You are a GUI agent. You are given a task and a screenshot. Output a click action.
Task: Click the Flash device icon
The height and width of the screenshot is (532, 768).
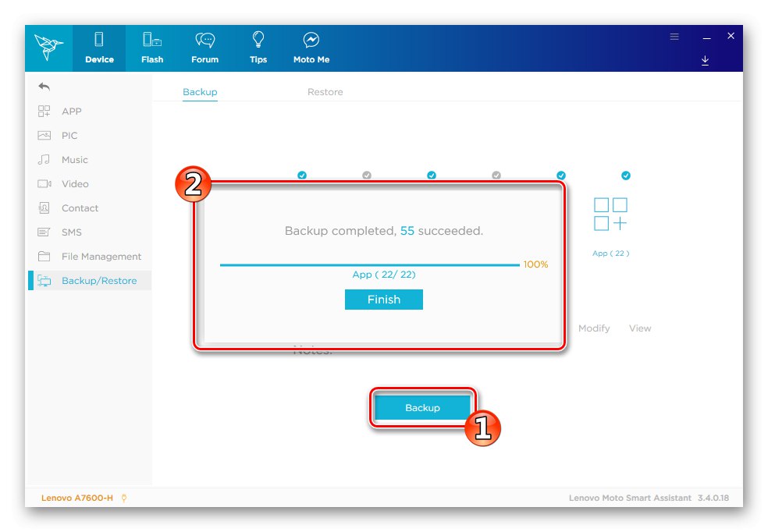(152, 39)
